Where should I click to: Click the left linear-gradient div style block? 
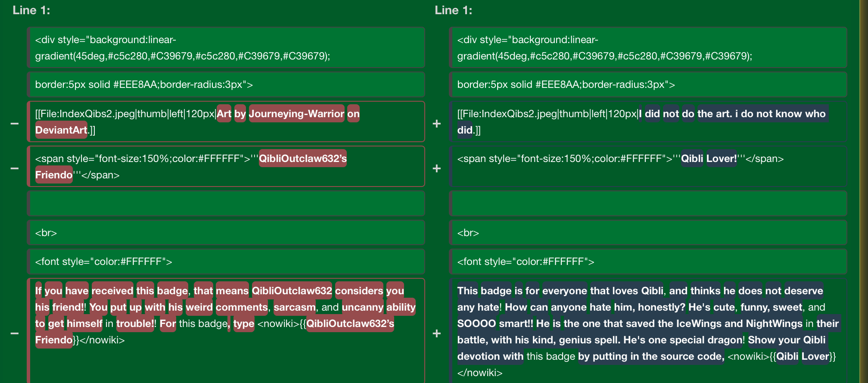click(226, 48)
